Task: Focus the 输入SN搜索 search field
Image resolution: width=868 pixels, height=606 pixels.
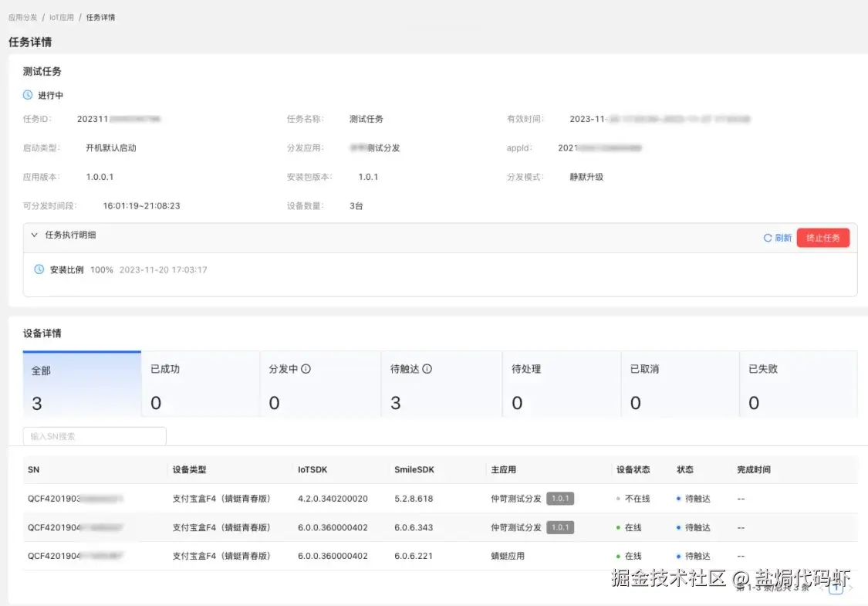Action: (95, 436)
